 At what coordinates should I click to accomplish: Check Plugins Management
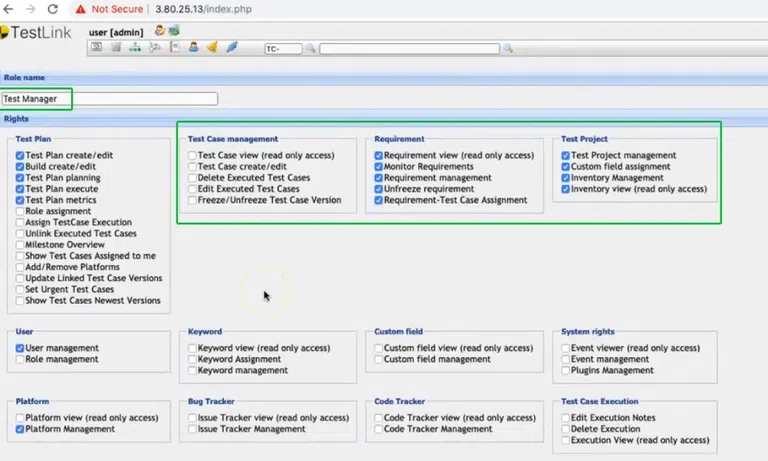click(x=565, y=370)
